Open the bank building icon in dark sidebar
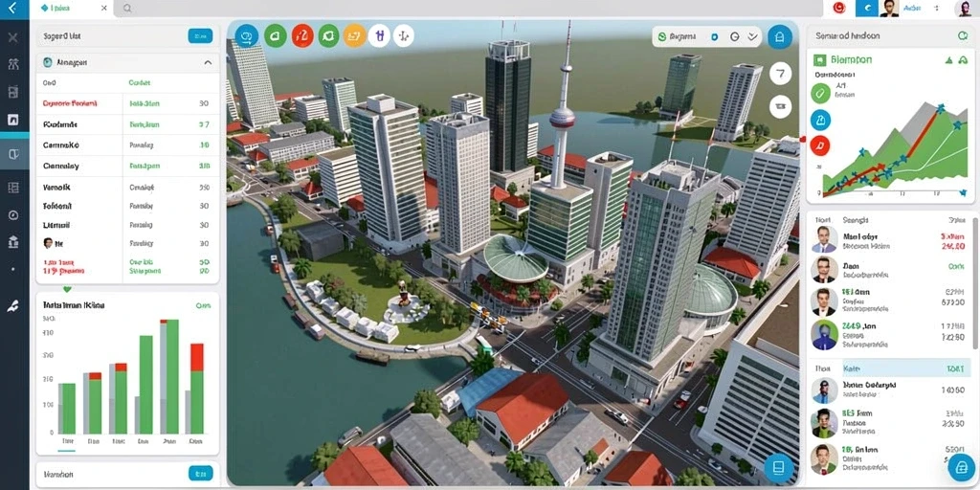The width and height of the screenshot is (980, 490). 13,241
